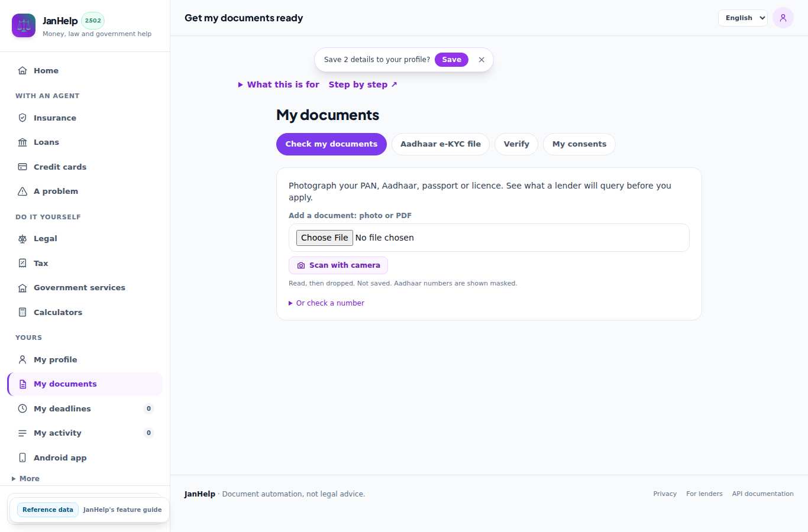Click the 2502 version badge

pos(93,21)
